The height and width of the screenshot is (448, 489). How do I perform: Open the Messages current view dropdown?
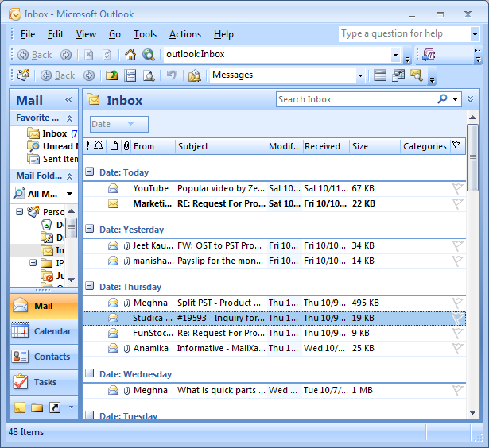pos(360,75)
